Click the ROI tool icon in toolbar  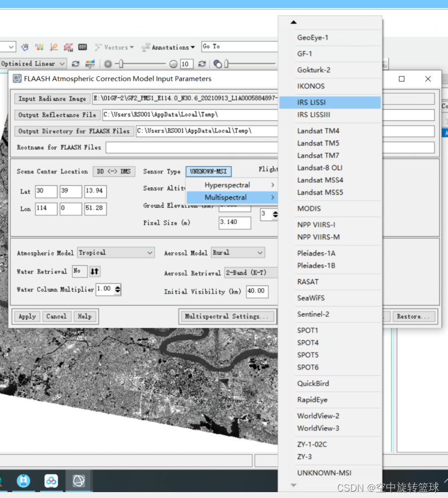coord(69,47)
